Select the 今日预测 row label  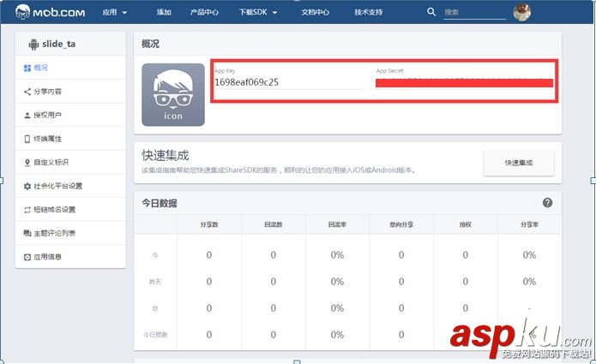(155, 335)
